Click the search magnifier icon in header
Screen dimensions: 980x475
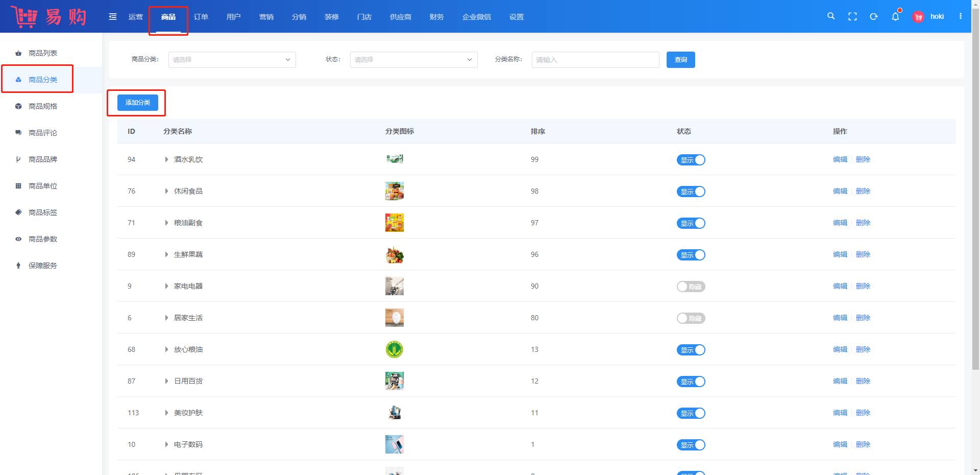pyautogui.click(x=831, y=16)
